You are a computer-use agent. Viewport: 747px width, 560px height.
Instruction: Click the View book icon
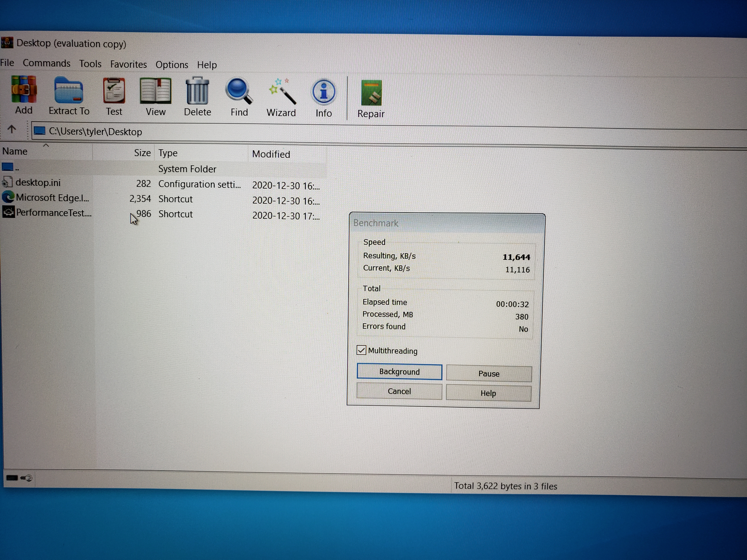pos(155,91)
